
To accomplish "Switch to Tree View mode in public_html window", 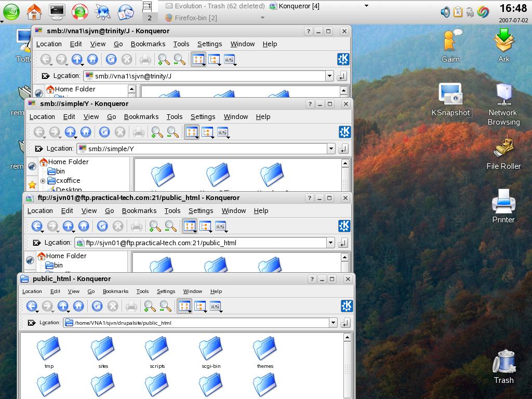I will pyautogui.click(x=200, y=307).
